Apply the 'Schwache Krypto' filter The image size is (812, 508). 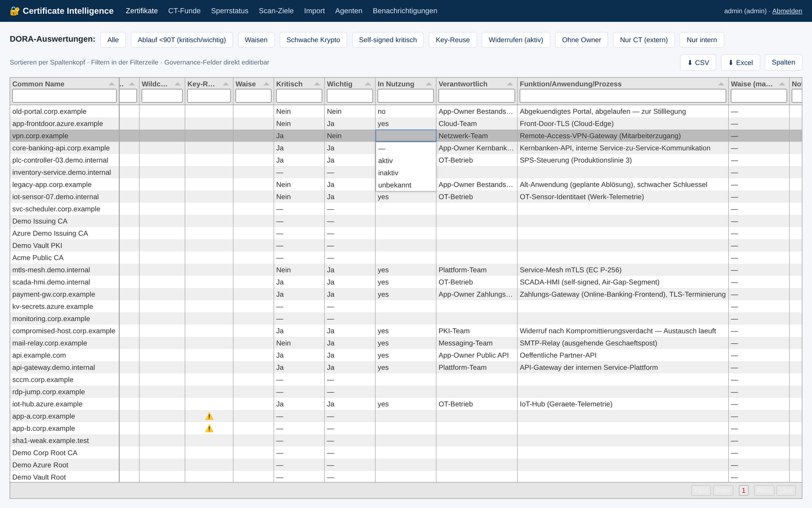313,40
